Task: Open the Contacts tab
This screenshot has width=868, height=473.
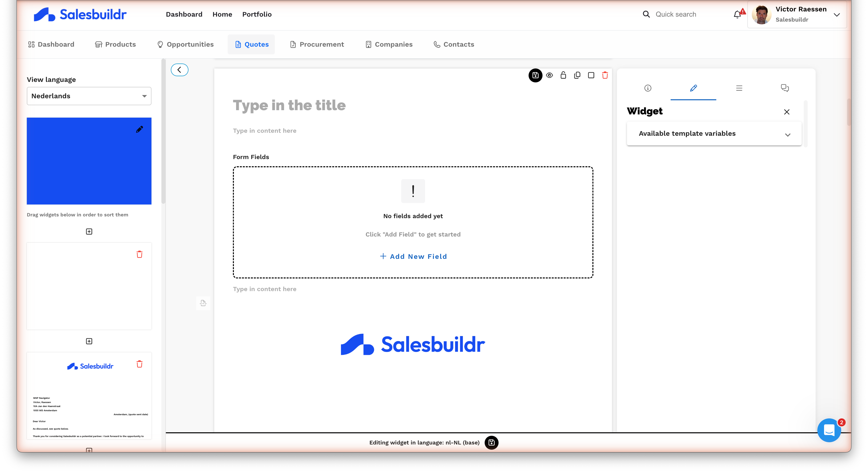Action: click(x=454, y=44)
